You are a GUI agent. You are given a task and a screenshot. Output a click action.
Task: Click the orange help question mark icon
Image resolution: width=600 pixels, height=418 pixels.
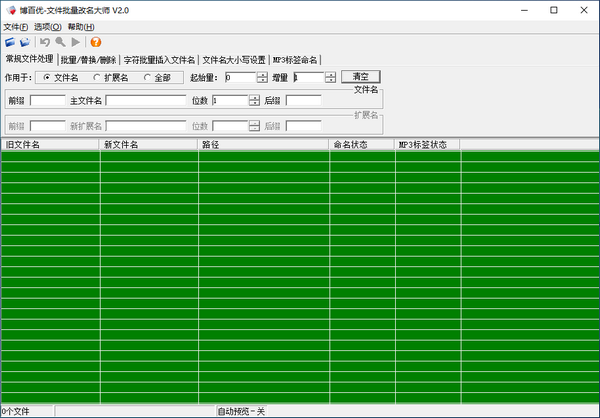coord(96,42)
